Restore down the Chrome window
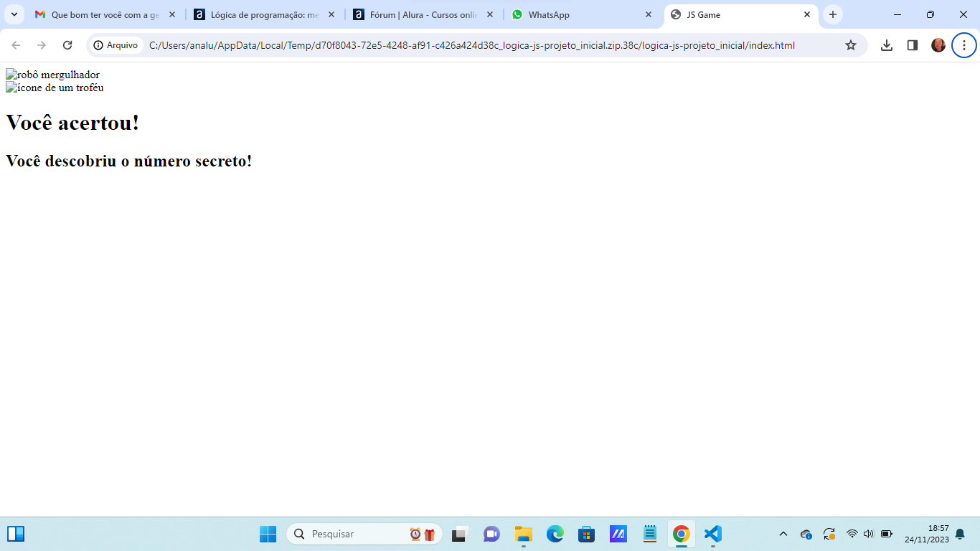 (x=930, y=14)
